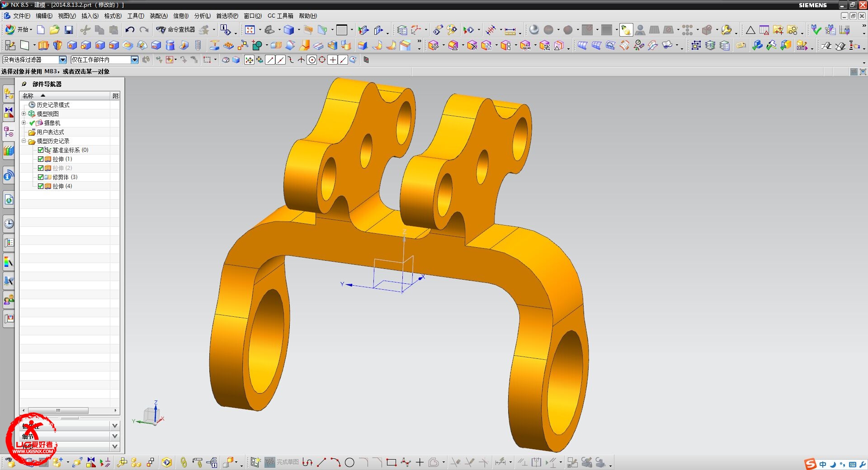Image resolution: width=868 pixels, height=470 pixels.
Task: Open the Roles sidebar tab
Action: click(x=9, y=300)
